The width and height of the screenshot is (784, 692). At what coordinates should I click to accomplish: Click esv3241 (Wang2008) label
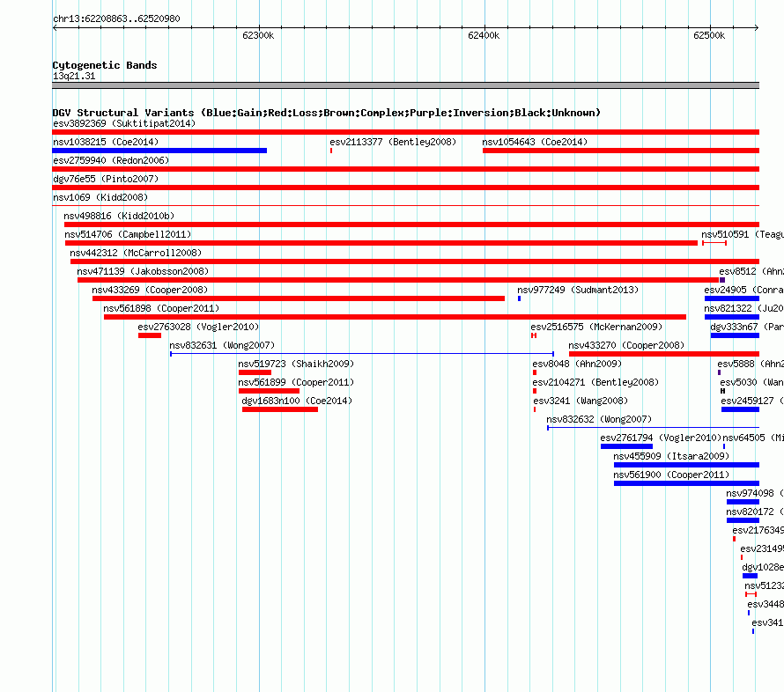click(x=581, y=401)
